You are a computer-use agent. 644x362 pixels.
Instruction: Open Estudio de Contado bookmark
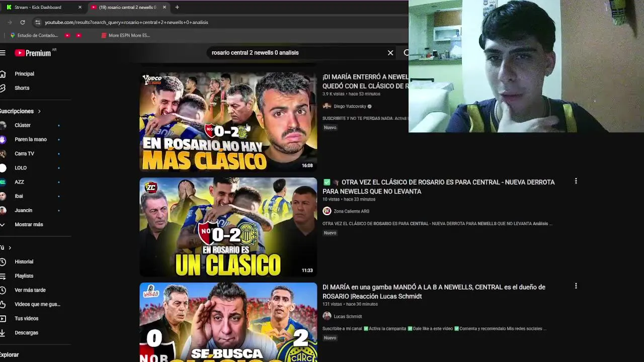click(34, 35)
